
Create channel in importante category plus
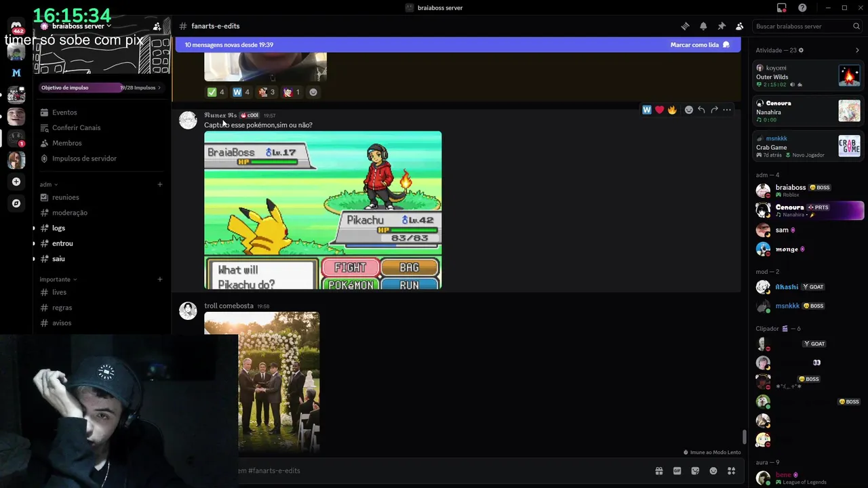160,279
